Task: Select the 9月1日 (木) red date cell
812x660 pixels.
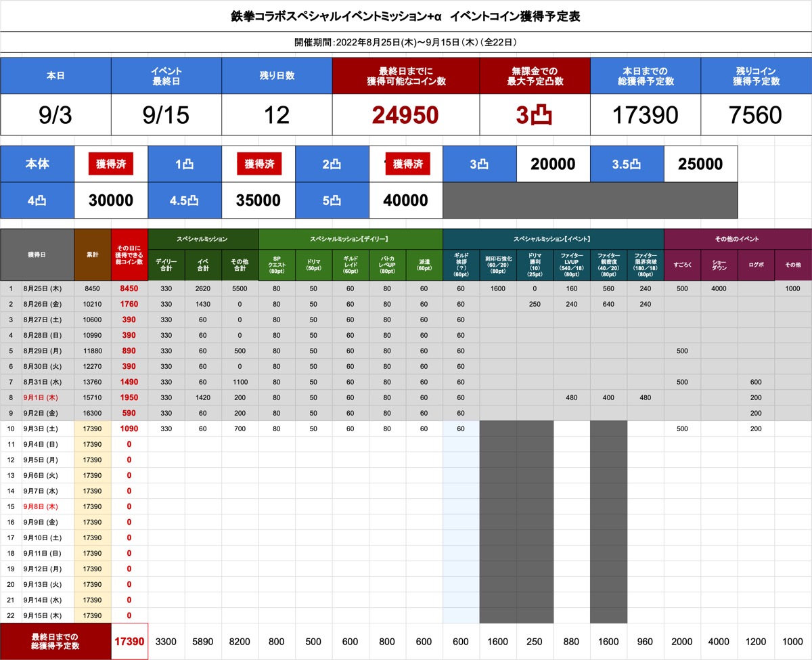Action: click(43, 397)
